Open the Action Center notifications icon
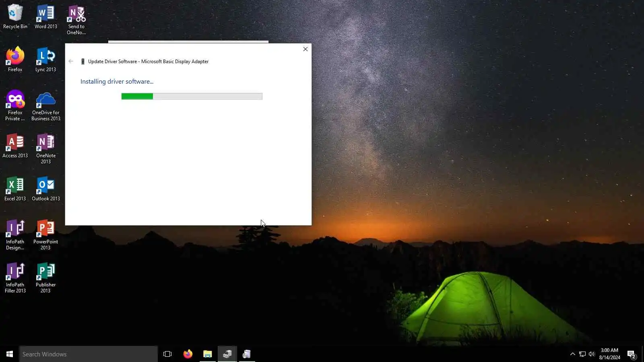 pyautogui.click(x=631, y=354)
